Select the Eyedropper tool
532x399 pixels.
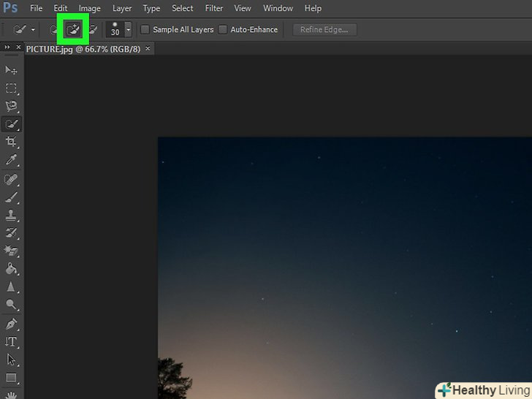(11, 159)
